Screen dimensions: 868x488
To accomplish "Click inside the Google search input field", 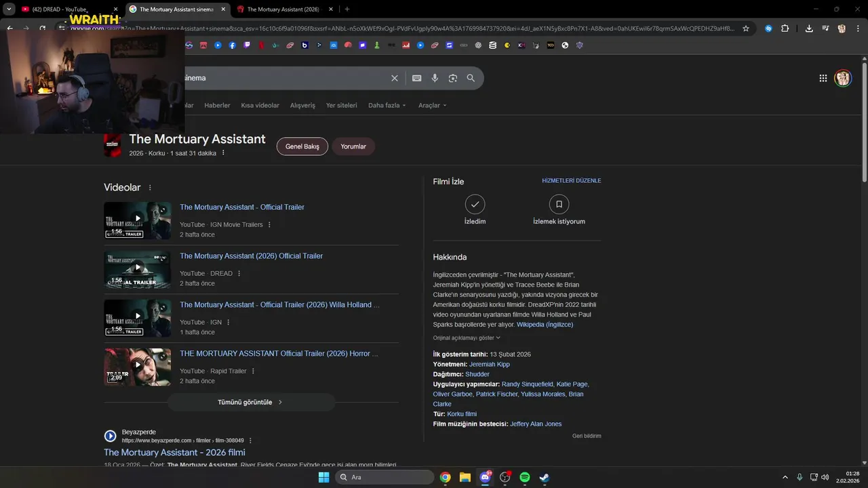I will pyautogui.click(x=285, y=78).
